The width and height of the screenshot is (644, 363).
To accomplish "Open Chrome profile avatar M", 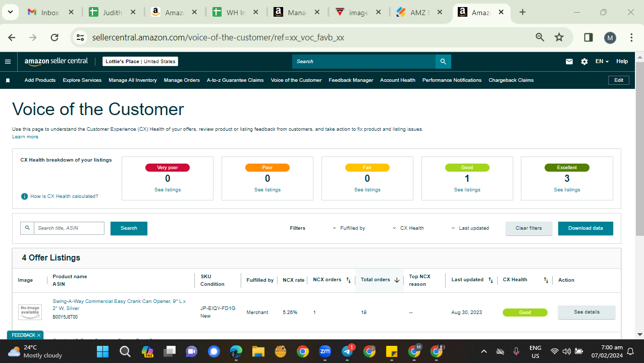I will click(x=610, y=37).
